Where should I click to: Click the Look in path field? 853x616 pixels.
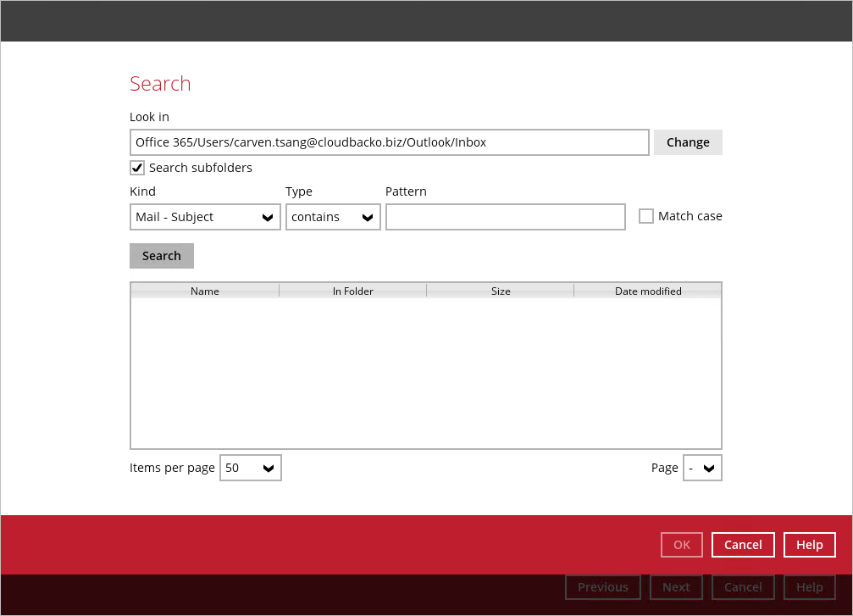(x=390, y=142)
